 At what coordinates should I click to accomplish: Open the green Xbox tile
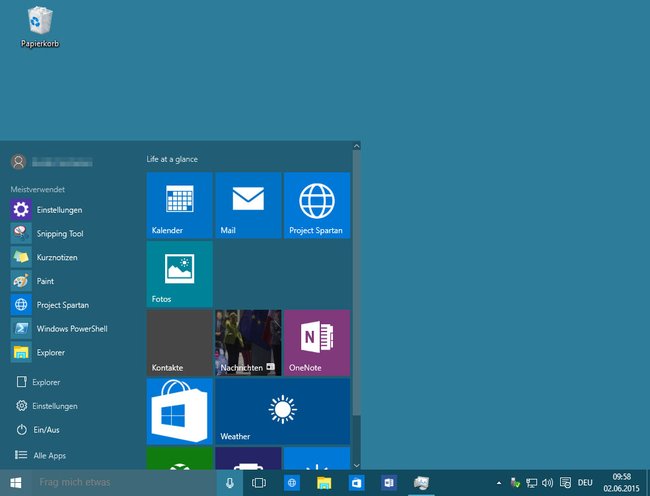click(179, 458)
